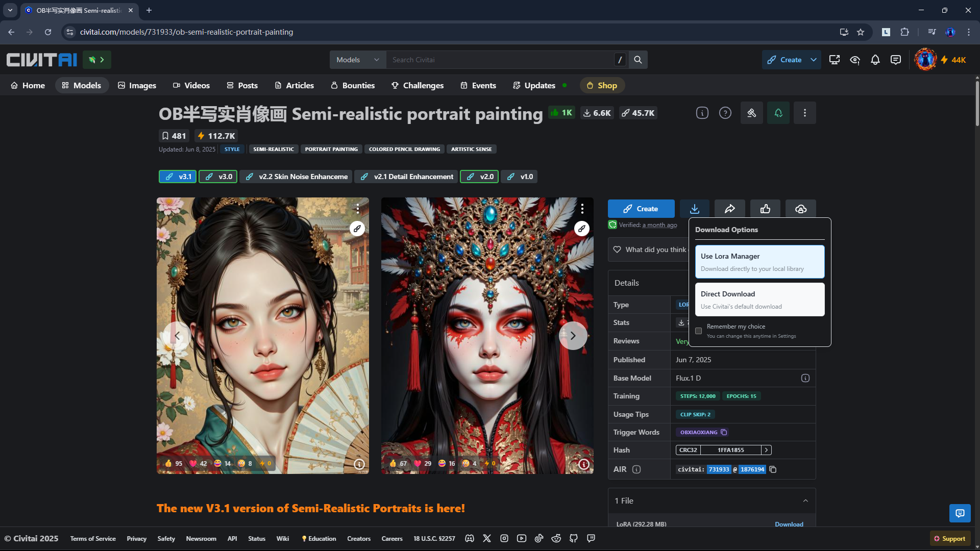Image resolution: width=980 pixels, height=551 pixels.
Task: Toggle browsing level eye icon
Action: pos(855,60)
